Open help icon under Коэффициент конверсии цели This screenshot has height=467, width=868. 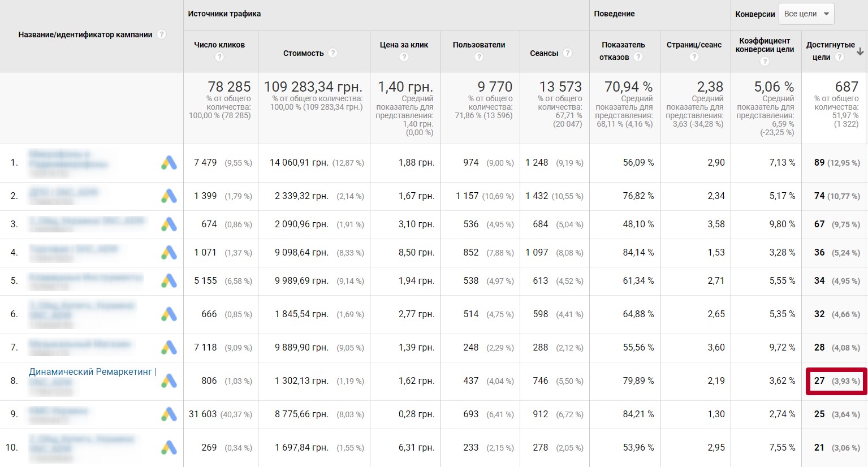click(765, 62)
